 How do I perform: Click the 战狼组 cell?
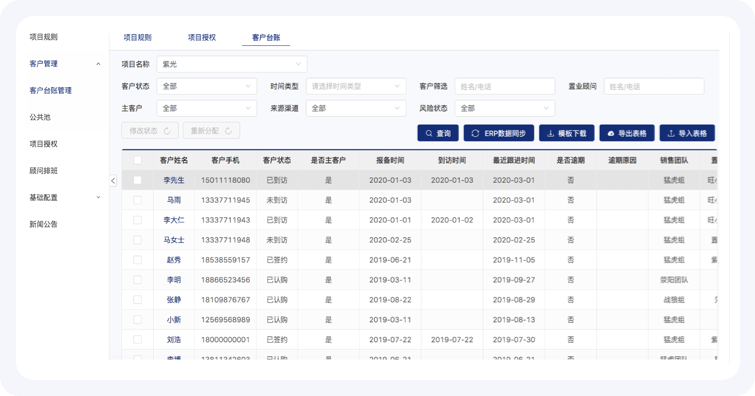click(x=674, y=300)
